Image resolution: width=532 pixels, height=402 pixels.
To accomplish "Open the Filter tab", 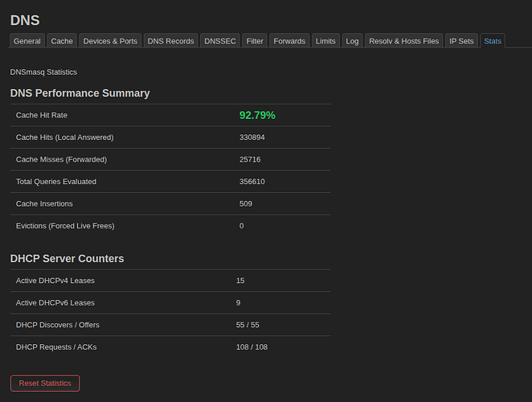I will (x=255, y=41).
